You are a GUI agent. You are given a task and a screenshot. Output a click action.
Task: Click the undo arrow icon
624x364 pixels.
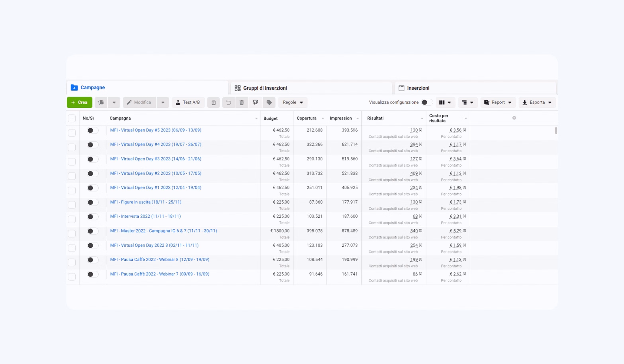(228, 102)
